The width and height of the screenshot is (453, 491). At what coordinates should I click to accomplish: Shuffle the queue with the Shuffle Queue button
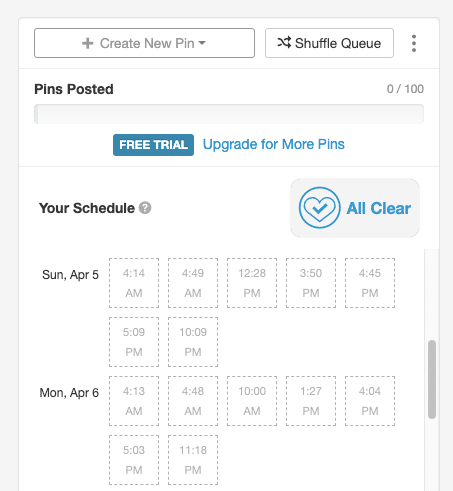tap(329, 43)
